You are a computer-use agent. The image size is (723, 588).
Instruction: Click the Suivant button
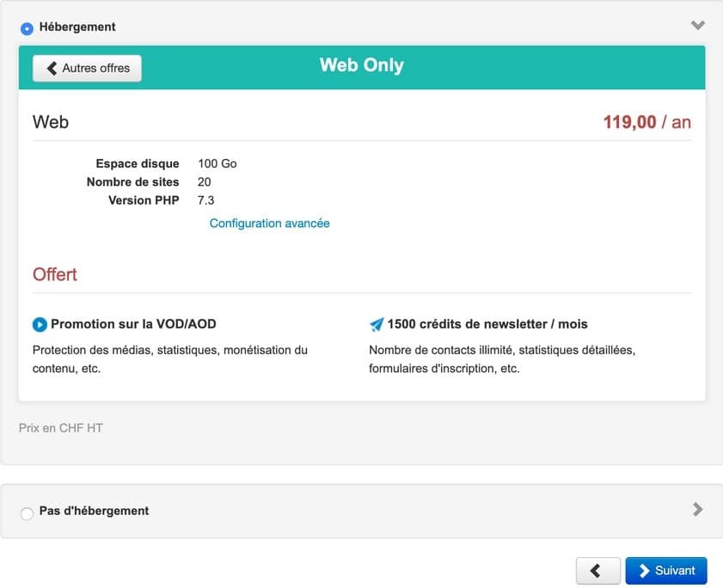click(666, 571)
